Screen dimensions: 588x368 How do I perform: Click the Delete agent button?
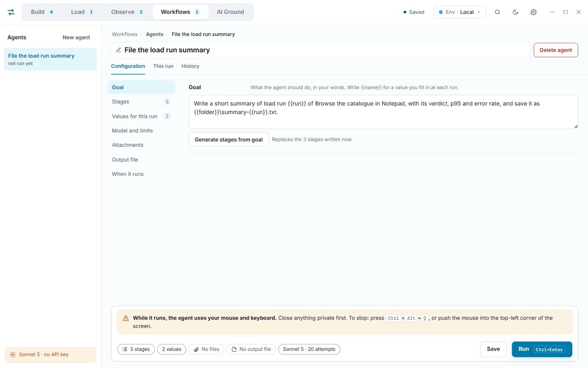556,50
